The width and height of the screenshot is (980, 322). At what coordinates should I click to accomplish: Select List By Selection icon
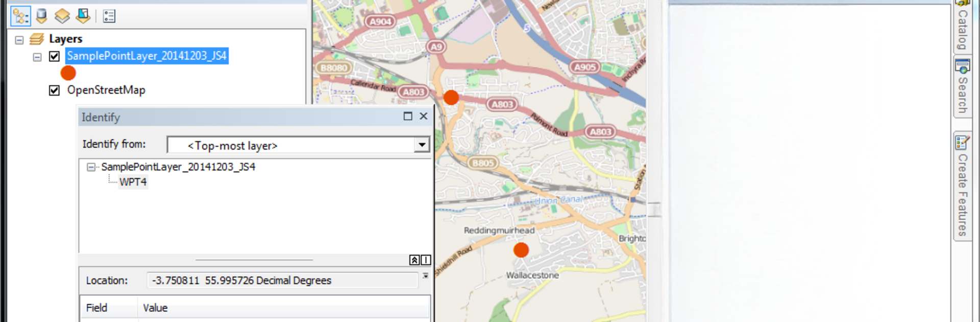point(83,16)
